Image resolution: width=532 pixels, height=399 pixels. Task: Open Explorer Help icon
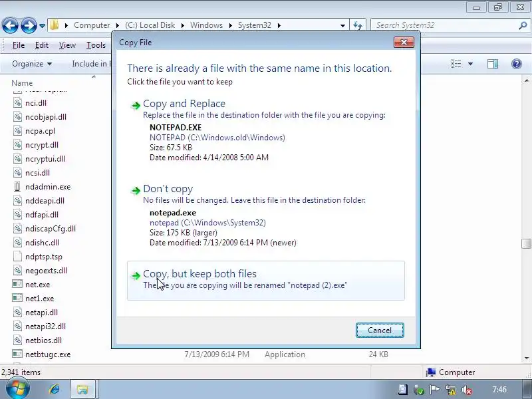[517, 64]
